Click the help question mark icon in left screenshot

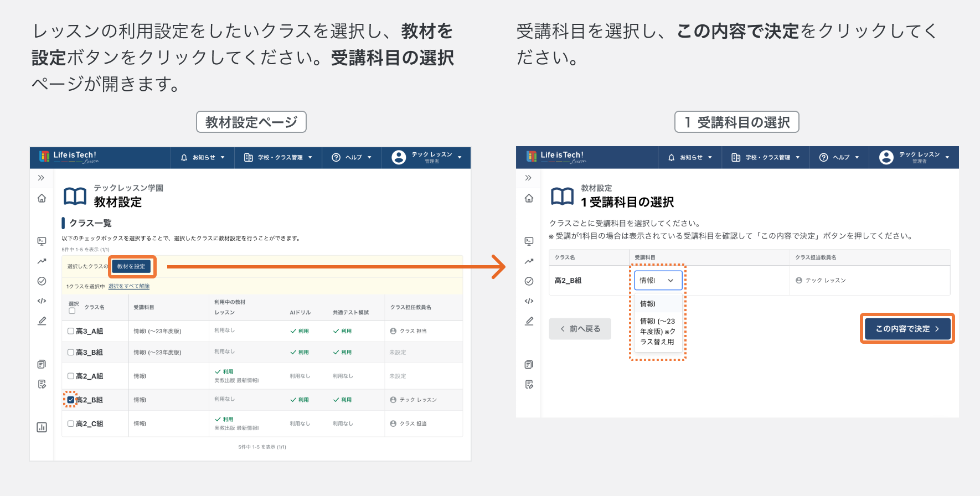click(x=336, y=158)
